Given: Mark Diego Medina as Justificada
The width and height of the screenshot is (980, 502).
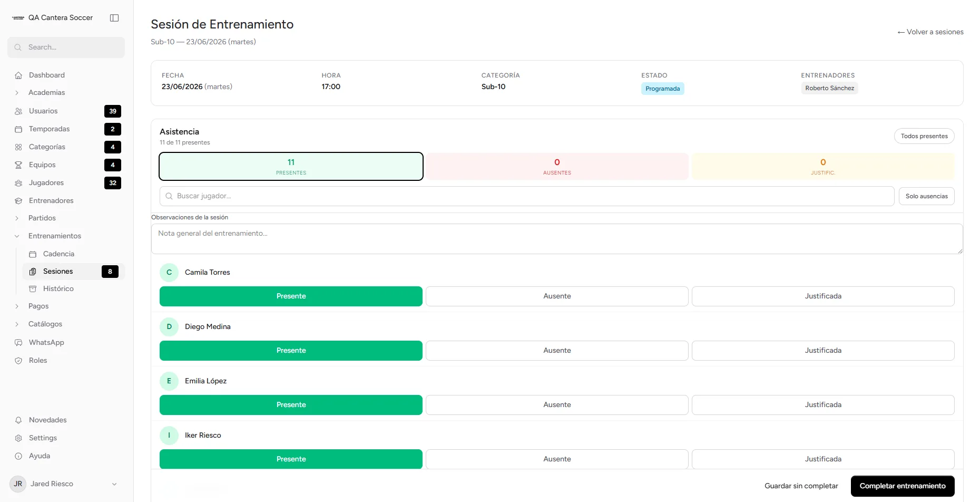Looking at the screenshot, I should click(823, 351).
